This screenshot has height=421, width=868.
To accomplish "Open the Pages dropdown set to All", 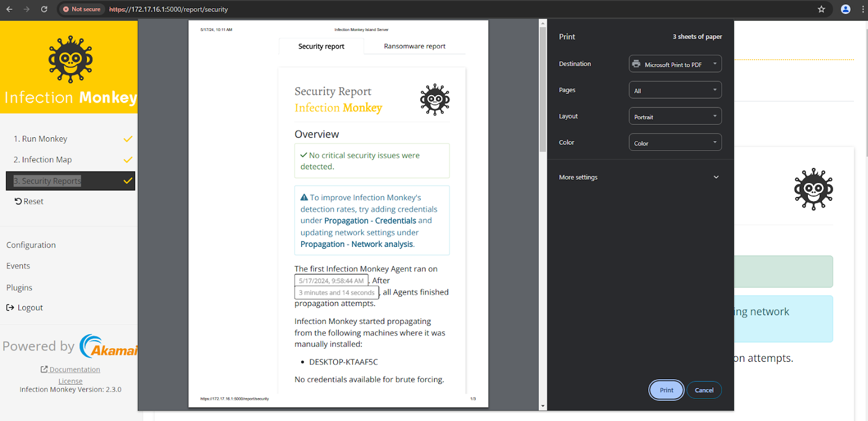I will pyautogui.click(x=675, y=90).
